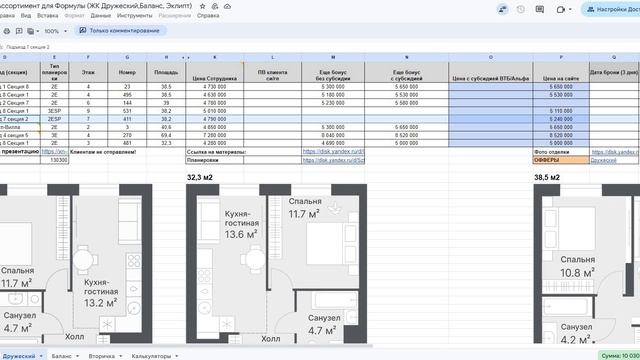
Task: Select the Дата брони header cell
Action: click(x=614, y=72)
